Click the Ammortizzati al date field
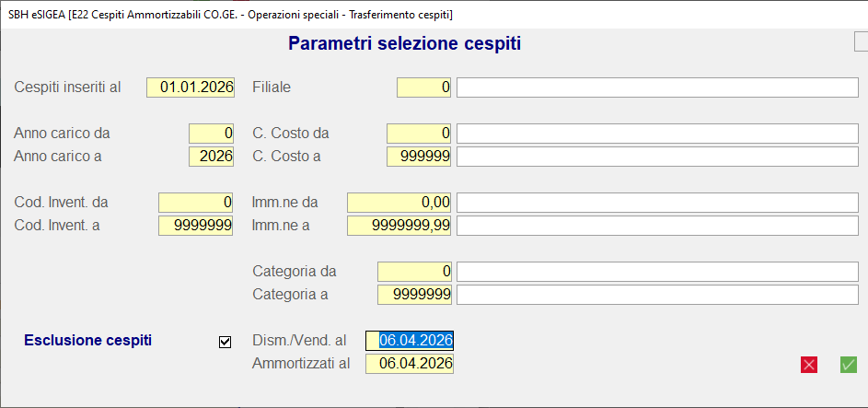Screen dimensions: 868x408 410,364
